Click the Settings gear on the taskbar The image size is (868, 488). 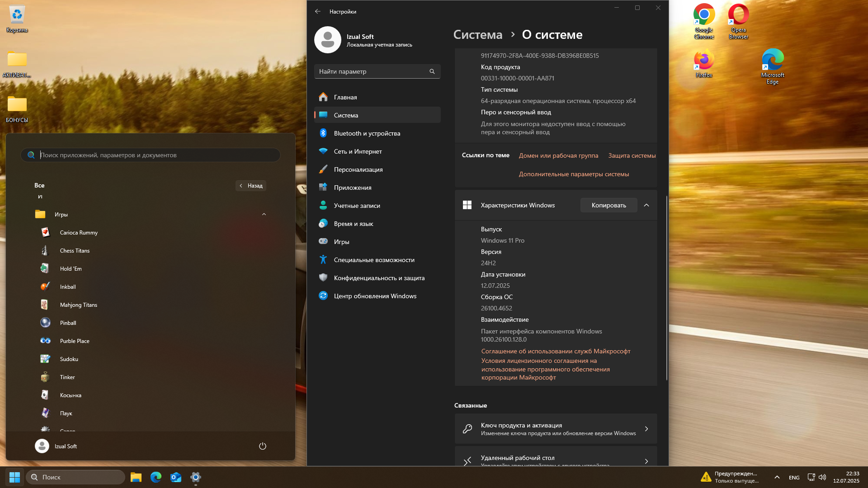tap(196, 477)
